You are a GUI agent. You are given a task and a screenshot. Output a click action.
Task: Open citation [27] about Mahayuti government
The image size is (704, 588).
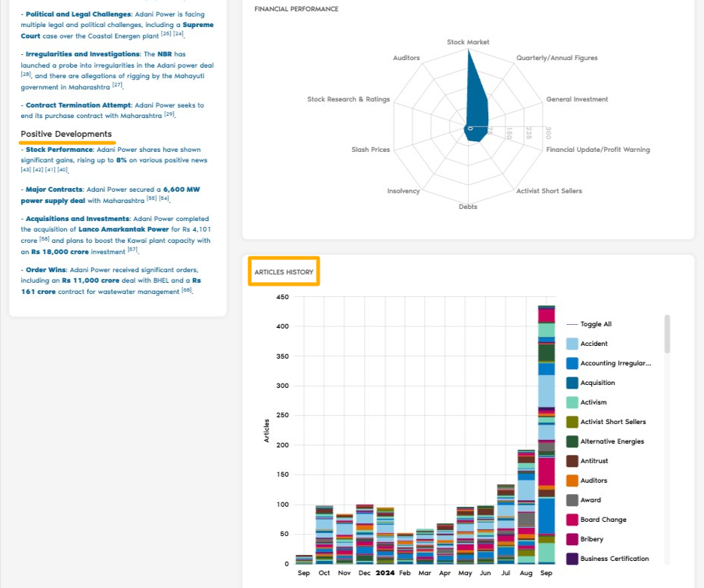117,86
